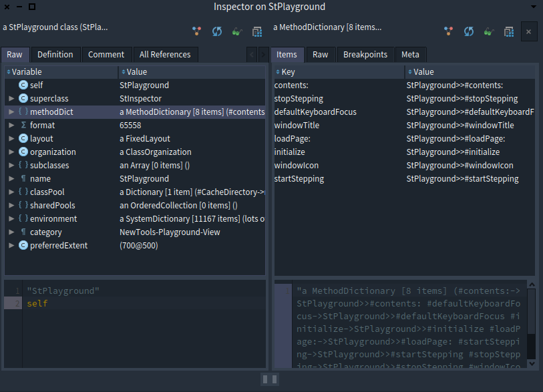Click the previous tabs arrow button
This screenshot has width=543, height=392.
tap(252, 55)
